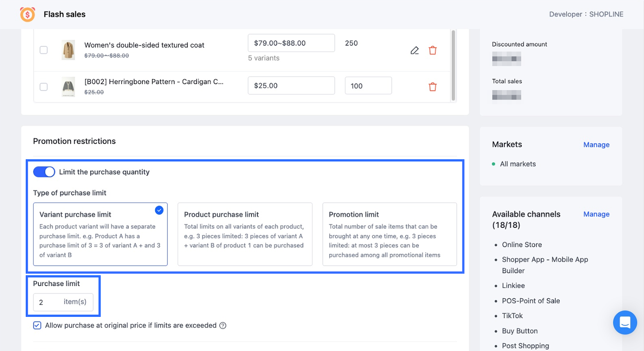Uncheck Allow purchase at original price
Screen dimensions: 644x351
[x=37, y=325]
